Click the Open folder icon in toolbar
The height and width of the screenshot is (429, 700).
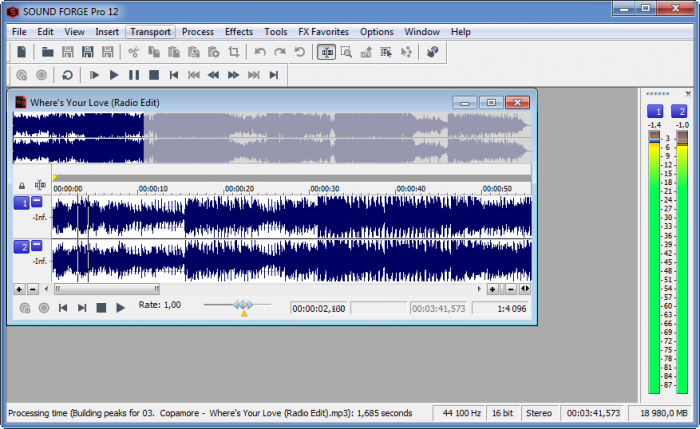coord(47,52)
